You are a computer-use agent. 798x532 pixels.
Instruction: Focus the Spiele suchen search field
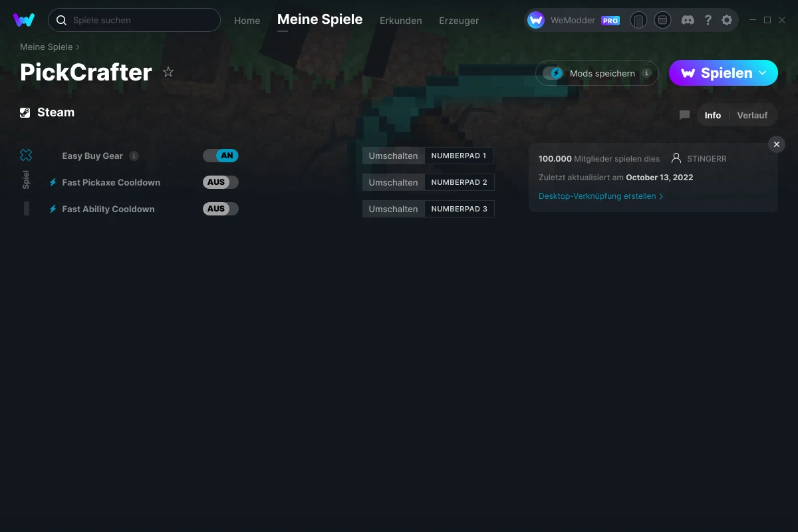(x=134, y=20)
